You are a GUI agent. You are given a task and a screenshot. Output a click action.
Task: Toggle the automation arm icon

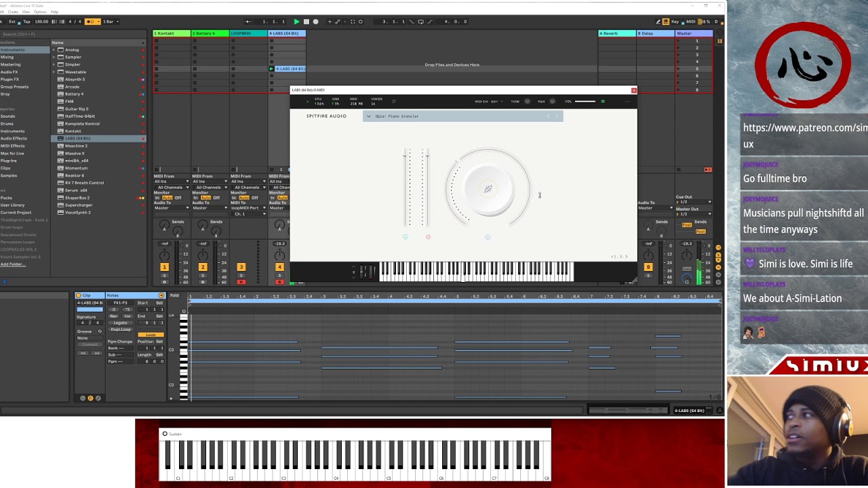(x=337, y=22)
